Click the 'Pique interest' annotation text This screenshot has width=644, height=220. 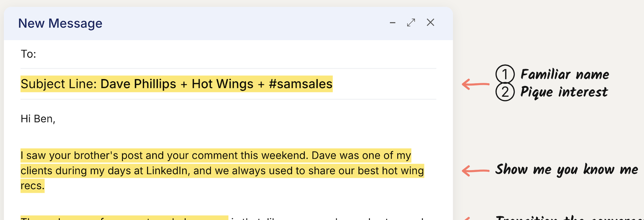[x=564, y=92]
